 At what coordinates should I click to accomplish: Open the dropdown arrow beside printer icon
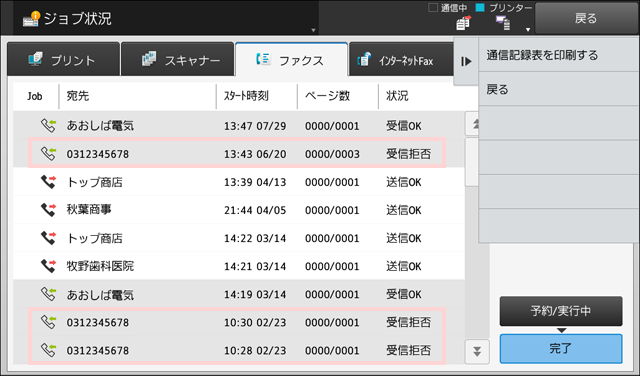point(528,30)
